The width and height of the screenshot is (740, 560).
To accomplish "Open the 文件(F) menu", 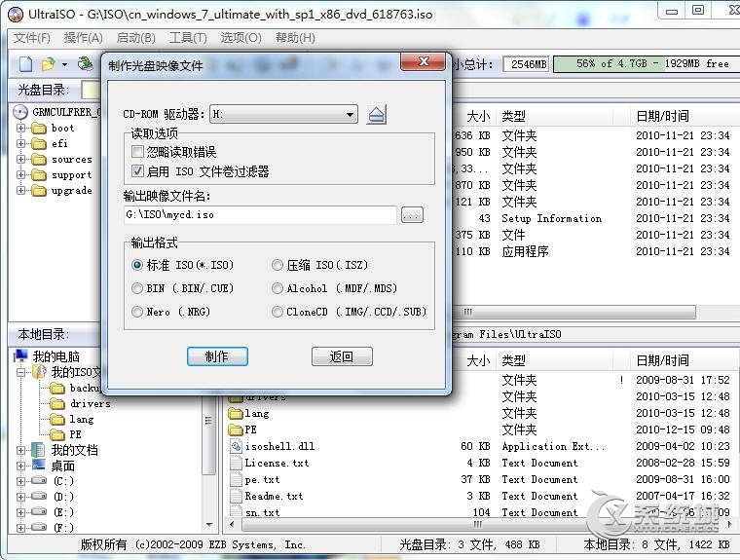I will click(x=31, y=38).
